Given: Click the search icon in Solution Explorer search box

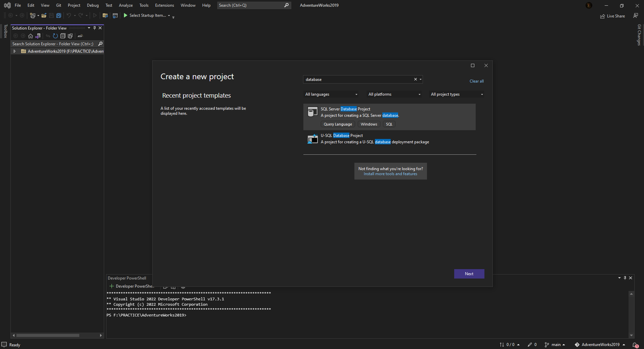Looking at the screenshot, I should (100, 44).
